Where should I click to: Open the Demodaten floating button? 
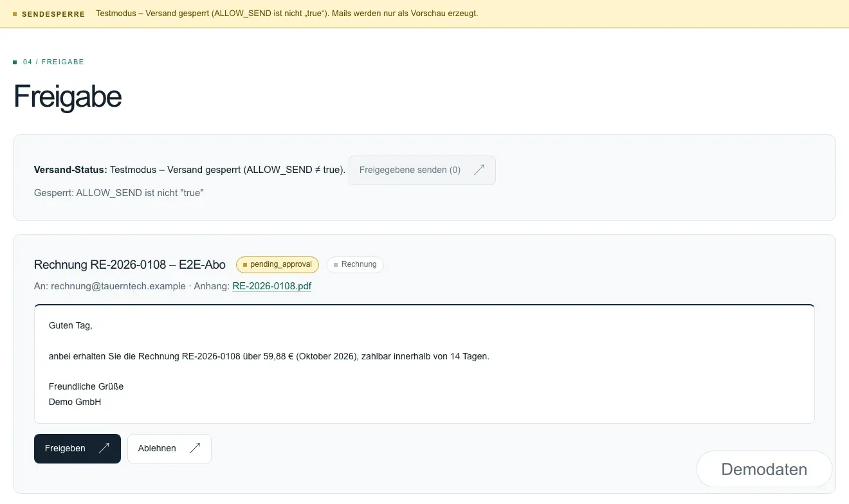(x=764, y=469)
